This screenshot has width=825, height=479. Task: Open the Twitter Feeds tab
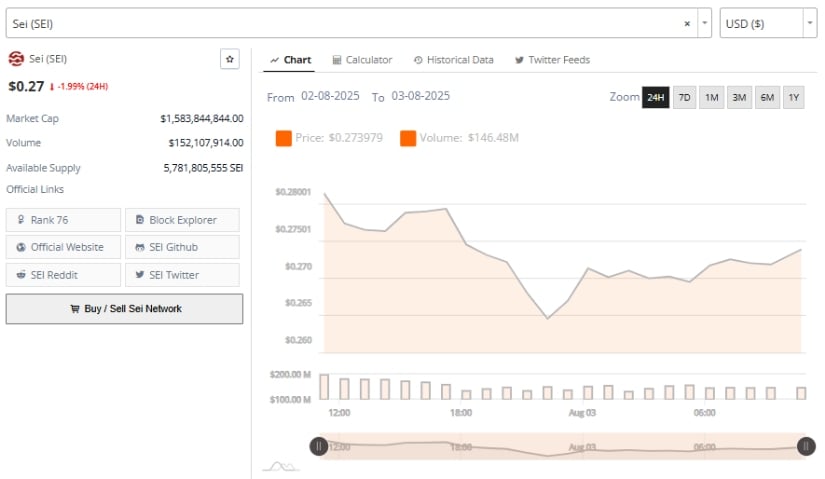[552, 60]
